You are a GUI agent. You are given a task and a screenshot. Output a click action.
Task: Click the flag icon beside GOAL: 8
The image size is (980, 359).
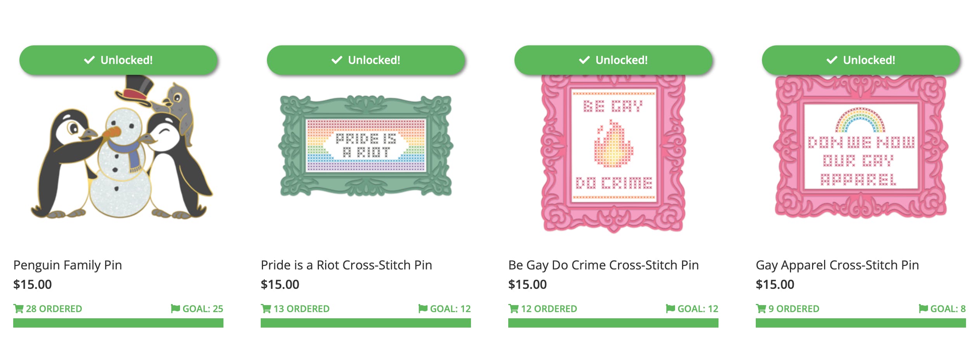pyautogui.click(x=923, y=309)
